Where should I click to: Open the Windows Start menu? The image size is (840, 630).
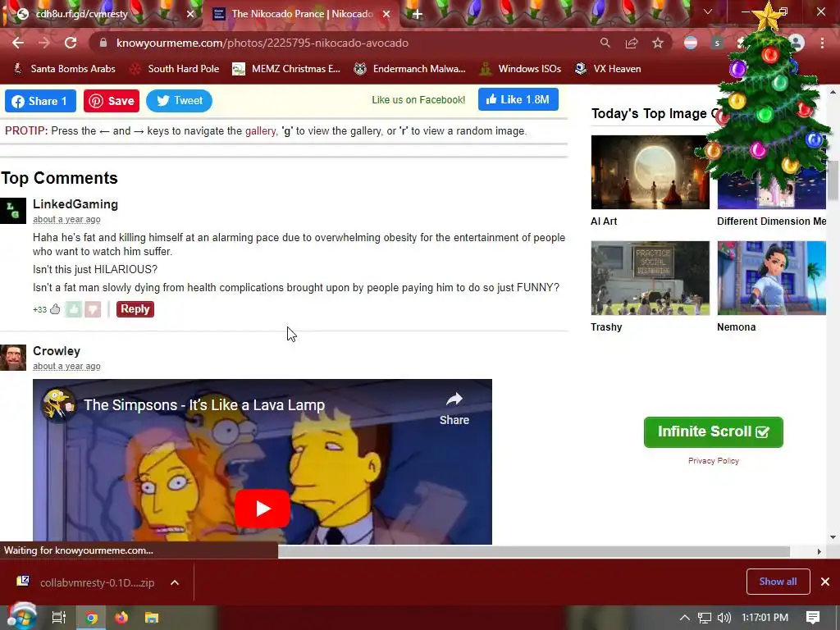pos(21,618)
